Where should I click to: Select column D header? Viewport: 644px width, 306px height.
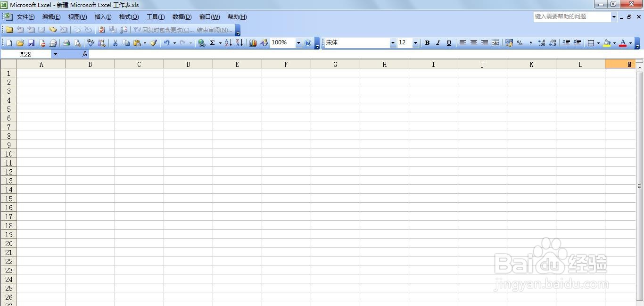pos(188,64)
